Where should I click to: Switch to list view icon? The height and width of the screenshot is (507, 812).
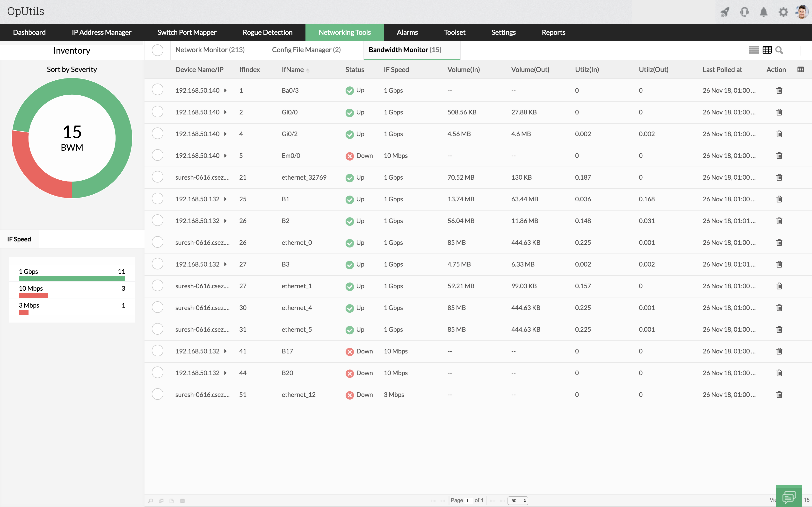pyautogui.click(x=754, y=50)
